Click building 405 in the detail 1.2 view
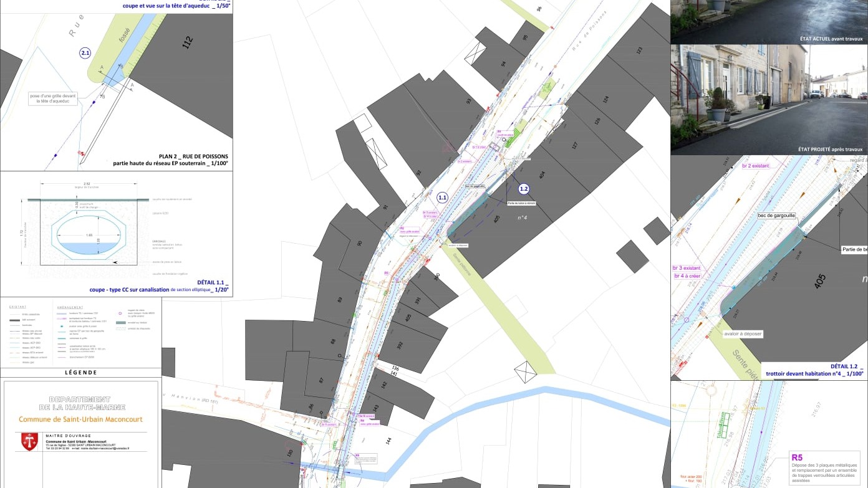868x488 pixels. click(x=819, y=282)
